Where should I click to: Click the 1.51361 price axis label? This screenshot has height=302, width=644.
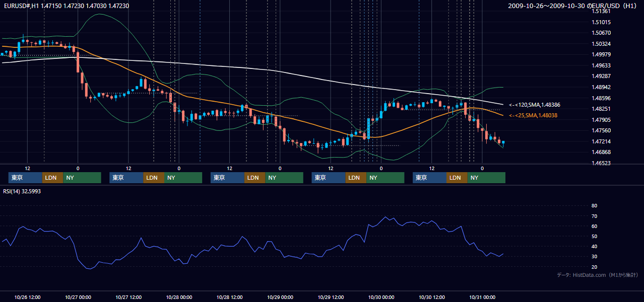tap(601, 12)
